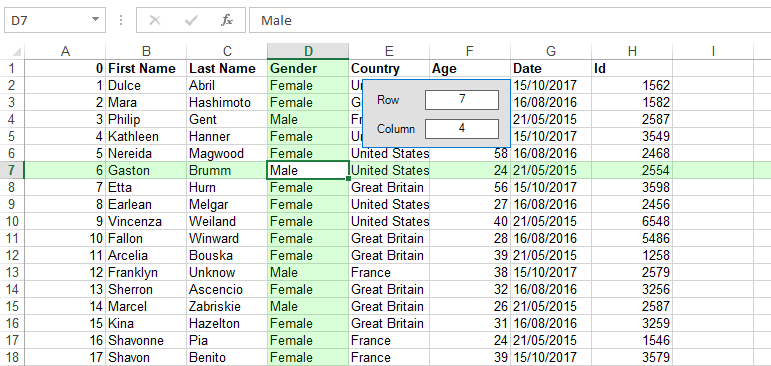Select the cell containing Magwood
Viewport: 771px width, 366px height.
[227, 153]
